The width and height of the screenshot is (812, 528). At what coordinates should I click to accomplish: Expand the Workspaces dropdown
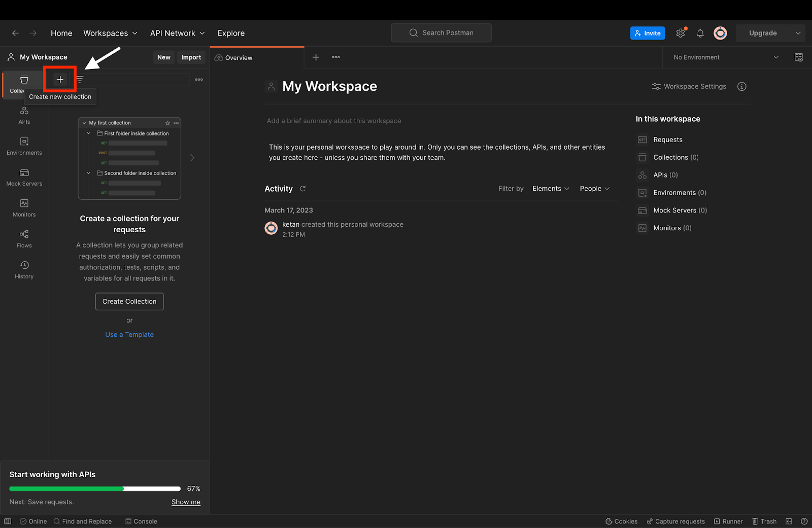point(111,33)
